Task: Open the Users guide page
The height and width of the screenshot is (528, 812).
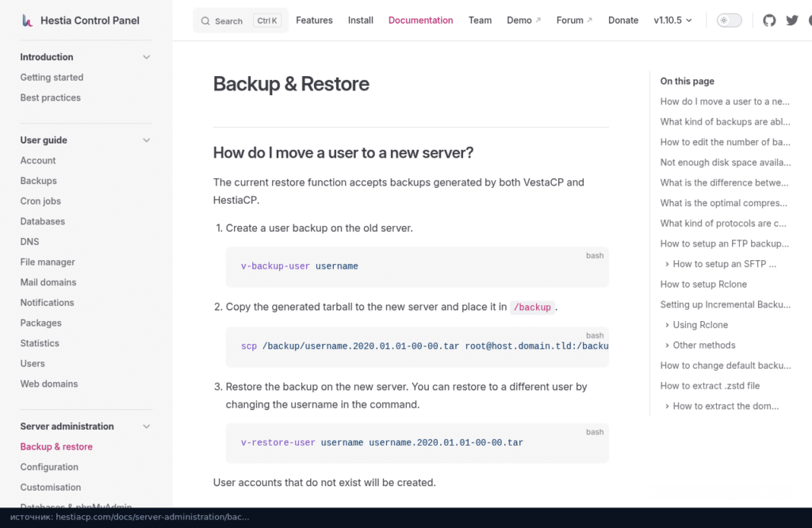Action: coord(33,363)
